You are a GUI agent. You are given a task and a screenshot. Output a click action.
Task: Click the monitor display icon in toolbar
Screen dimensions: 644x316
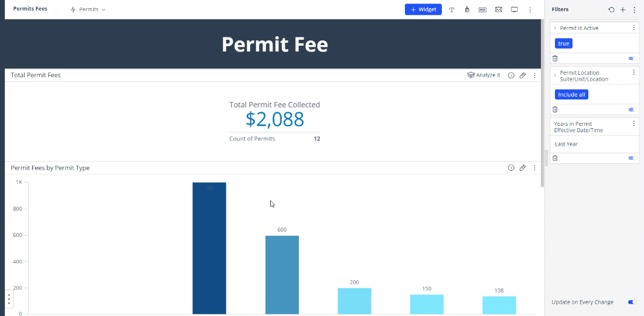click(514, 9)
